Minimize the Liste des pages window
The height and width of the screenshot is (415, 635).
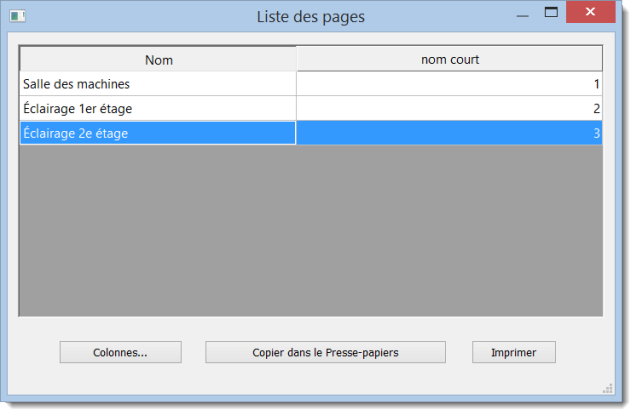coord(523,15)
